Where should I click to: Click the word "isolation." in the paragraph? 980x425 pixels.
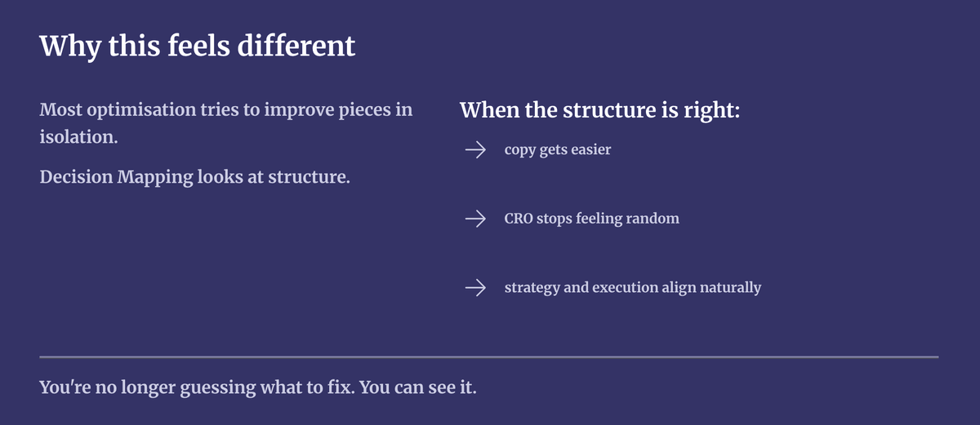tap(78, 136)
